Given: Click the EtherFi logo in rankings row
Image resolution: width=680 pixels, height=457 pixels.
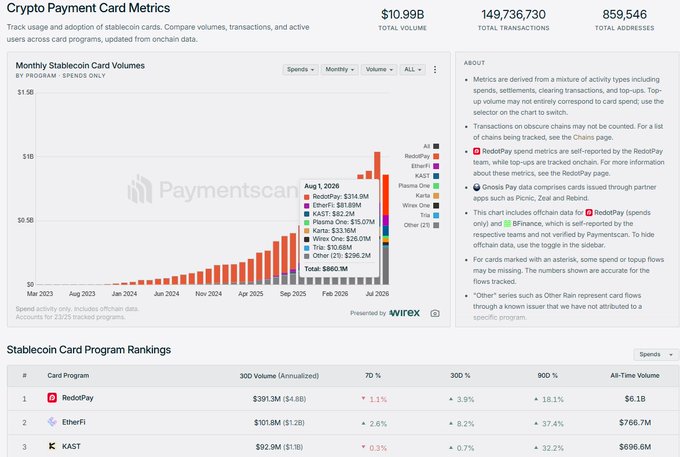Looking at the screenshot, I should tap(52, 422).
